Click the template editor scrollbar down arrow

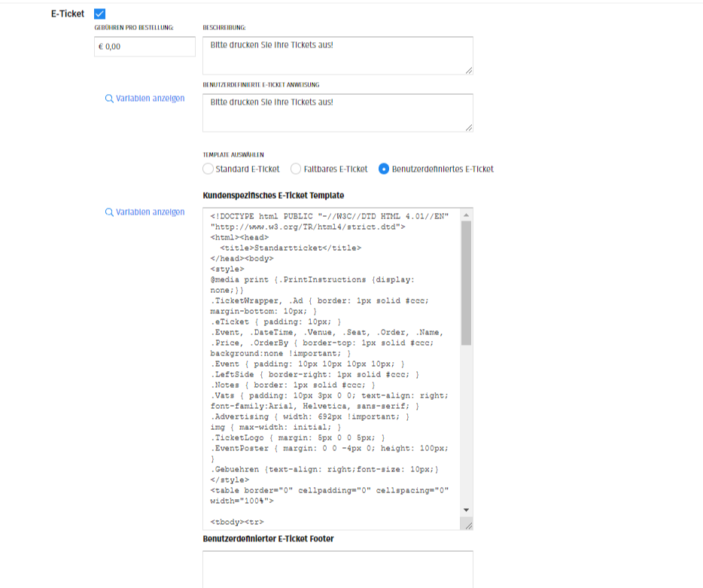point(467,510)
